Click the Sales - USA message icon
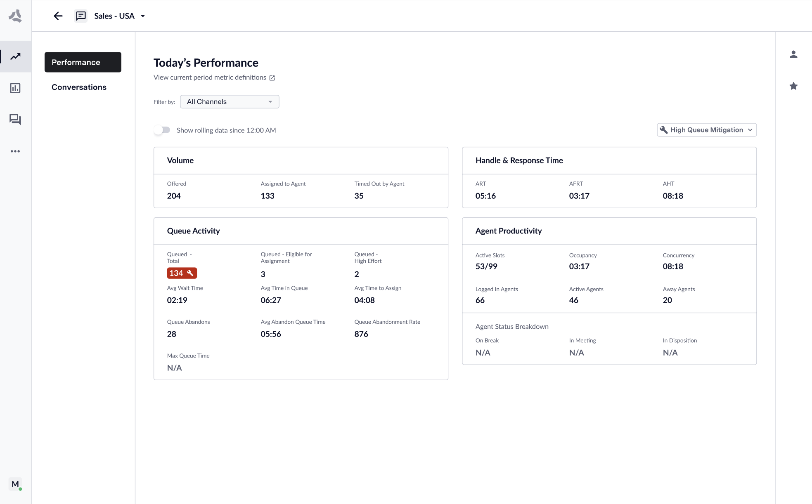This screenshot has height=504, width=812. point(81,16)
